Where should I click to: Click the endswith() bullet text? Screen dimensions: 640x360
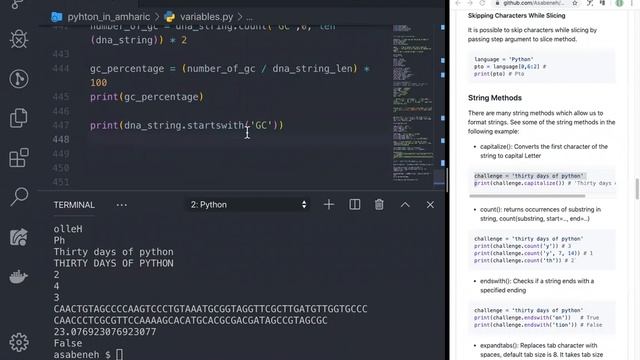pyautogui.click(x=537, y=286)
